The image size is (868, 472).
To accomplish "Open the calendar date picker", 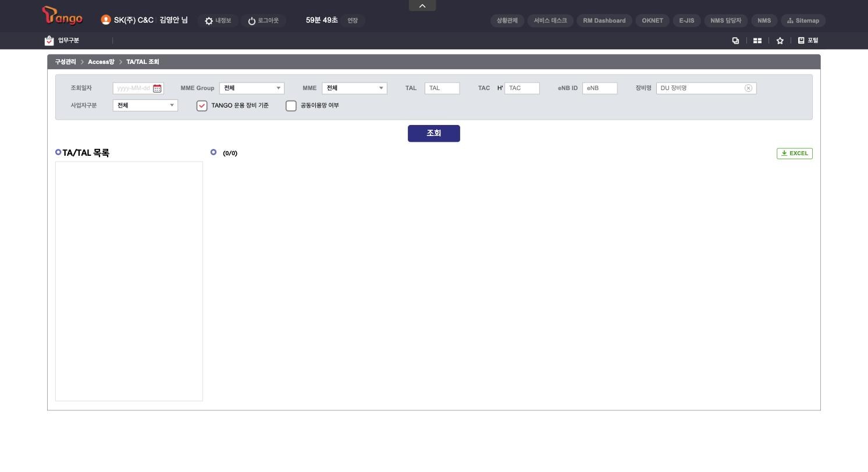I will (157, 88).
